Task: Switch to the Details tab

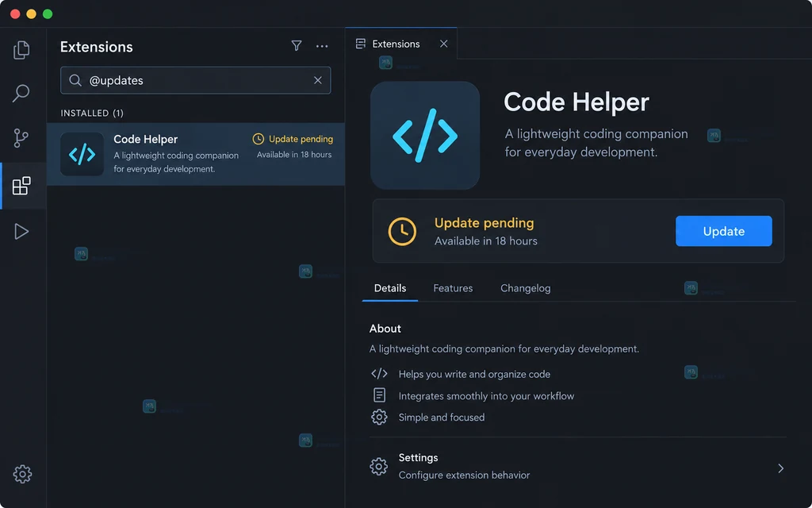Action: tap(390, 288)
